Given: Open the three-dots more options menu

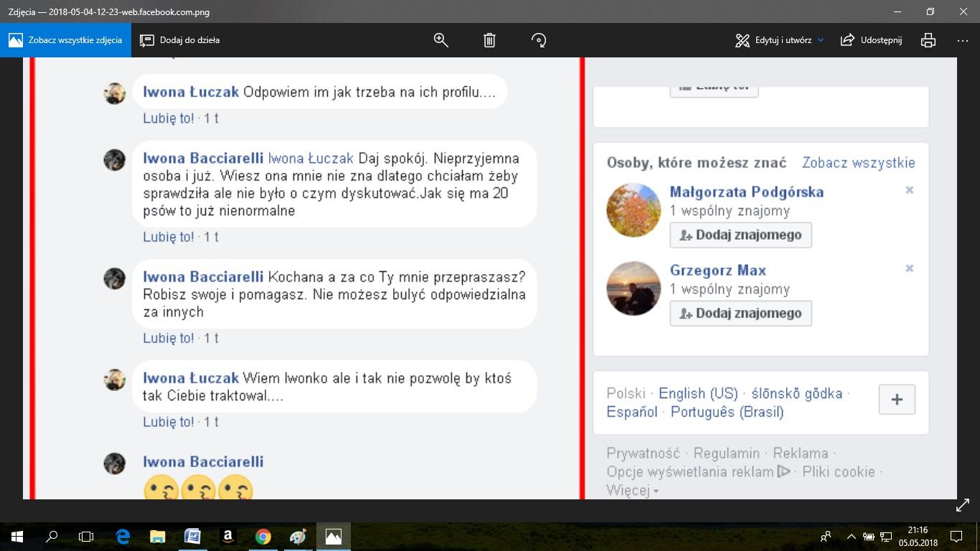Looking at the screenshot, I should (963, 40).
